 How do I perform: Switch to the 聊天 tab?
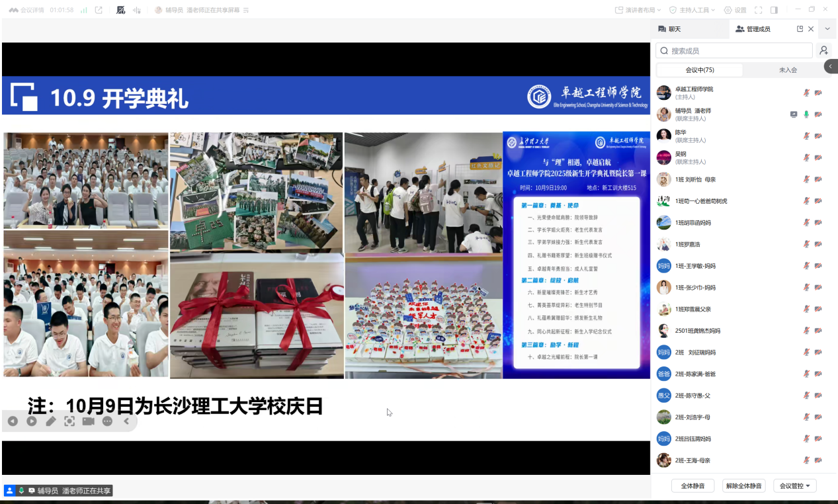[670, 29]
